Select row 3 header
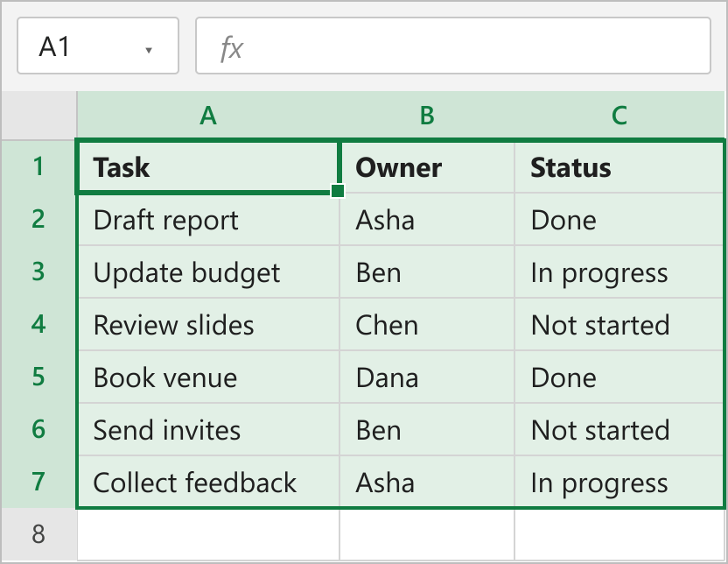The width and height of the screenshot is (728, 564). tap(39, 271)
